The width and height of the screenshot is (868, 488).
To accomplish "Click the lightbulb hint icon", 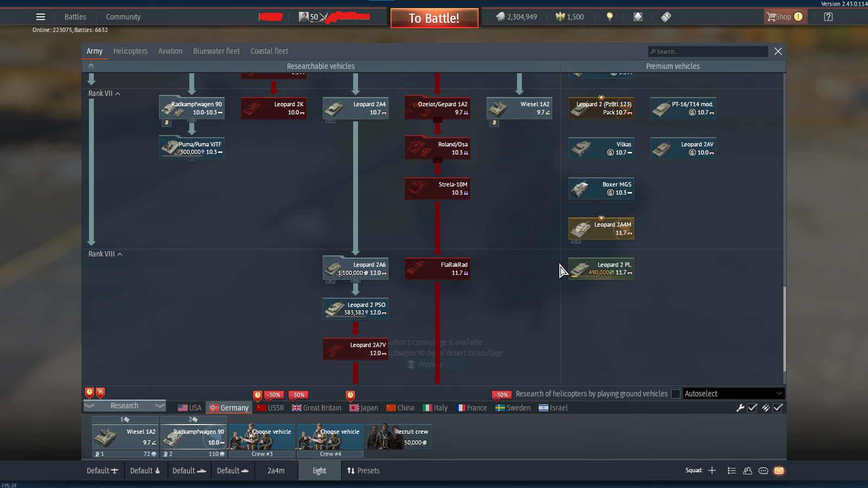I will click(x=610, y=17).
